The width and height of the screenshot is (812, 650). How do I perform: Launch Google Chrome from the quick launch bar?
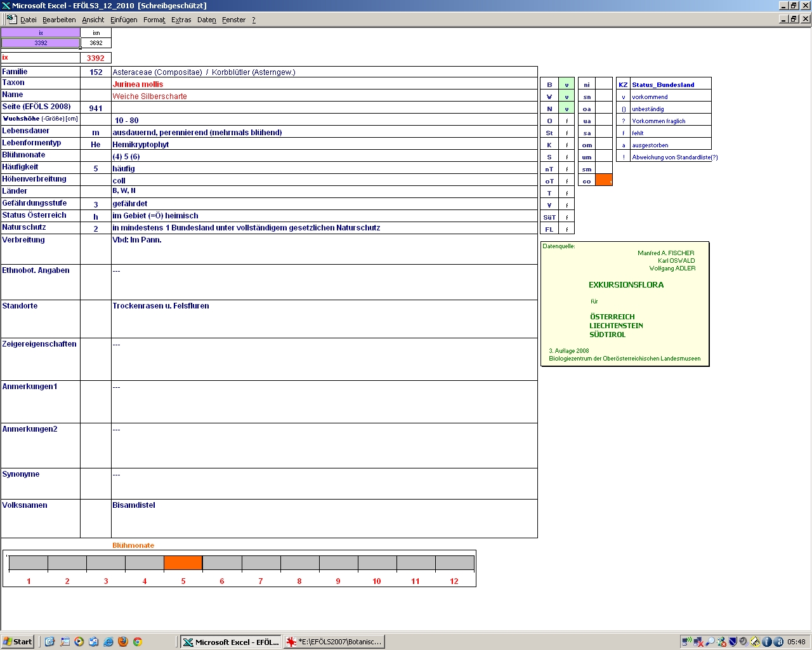(x=137, y=642)
